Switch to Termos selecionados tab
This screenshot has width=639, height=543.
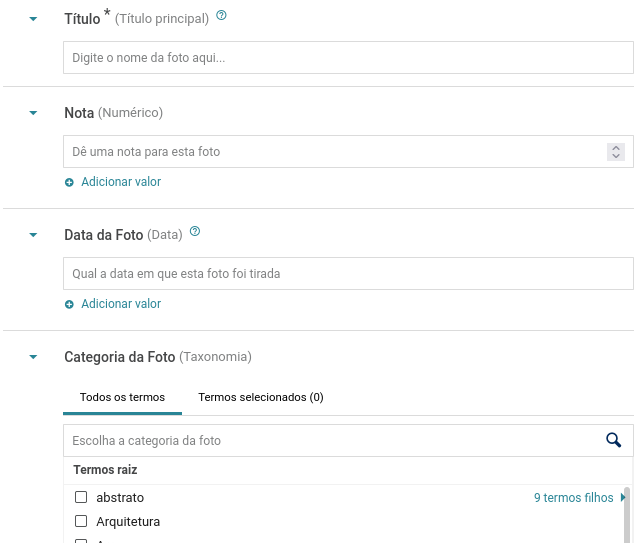click(261, 397)
